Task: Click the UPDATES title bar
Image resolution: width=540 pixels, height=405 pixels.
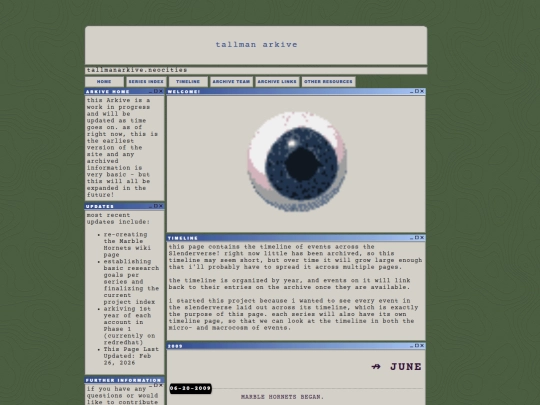Action: [x=125, y=206]
